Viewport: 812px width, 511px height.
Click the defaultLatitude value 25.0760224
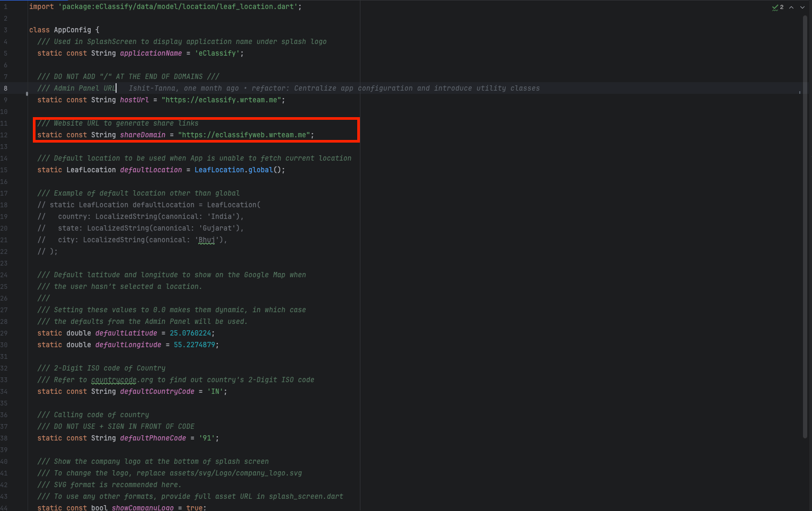191,333
